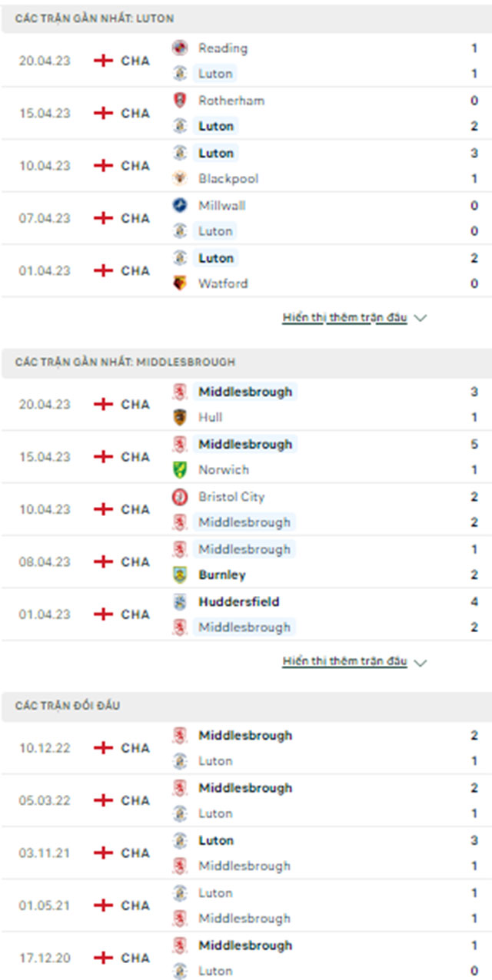492x980 pixels.
Task: Click the Reading club crest icon
Action: tap(180, 48)
